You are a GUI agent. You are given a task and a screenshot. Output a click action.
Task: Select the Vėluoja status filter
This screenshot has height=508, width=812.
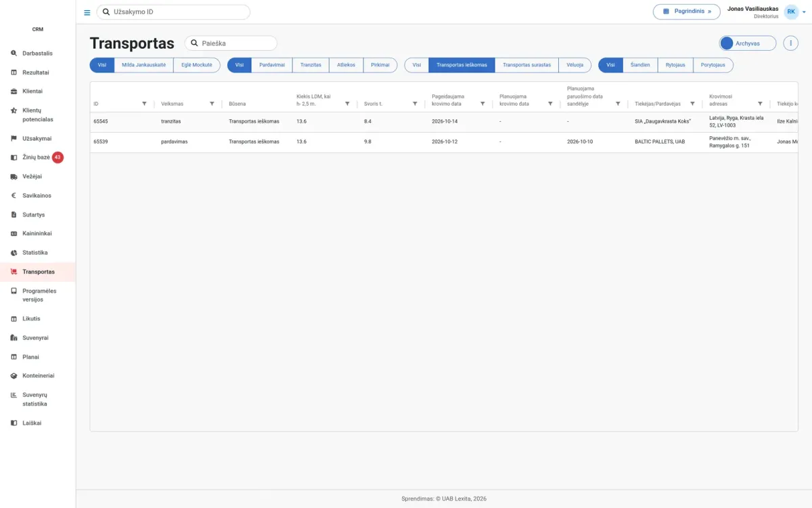[x=575, y=65]
